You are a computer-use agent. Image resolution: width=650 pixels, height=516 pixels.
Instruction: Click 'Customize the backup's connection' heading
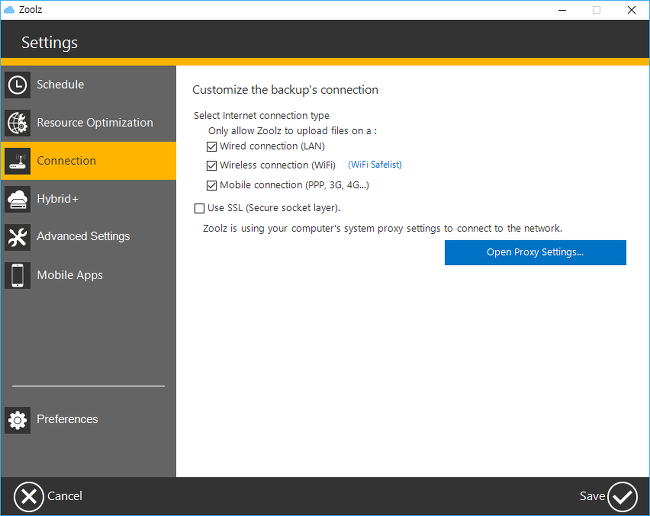point(285,90)
